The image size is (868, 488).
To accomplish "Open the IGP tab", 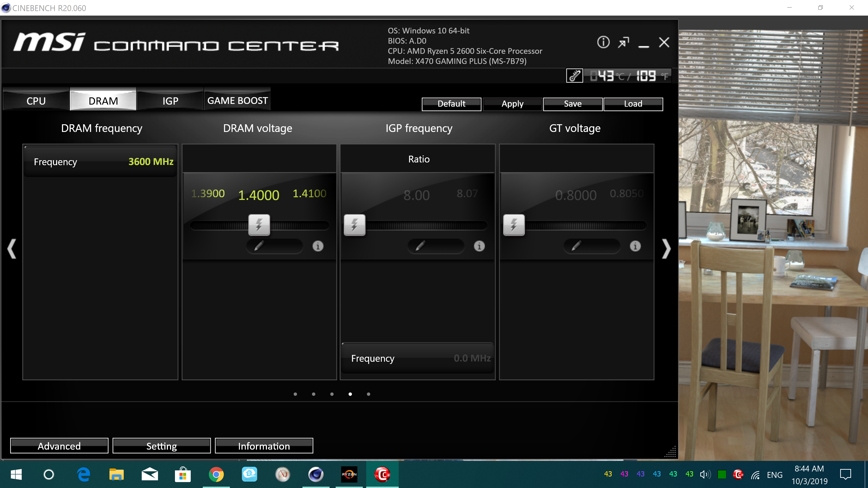I will 170,100.
